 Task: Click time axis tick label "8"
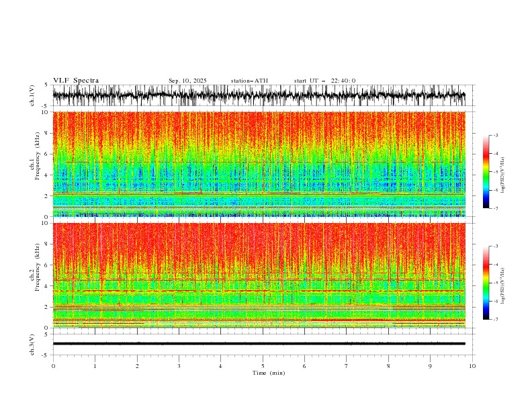click(388, 366)
